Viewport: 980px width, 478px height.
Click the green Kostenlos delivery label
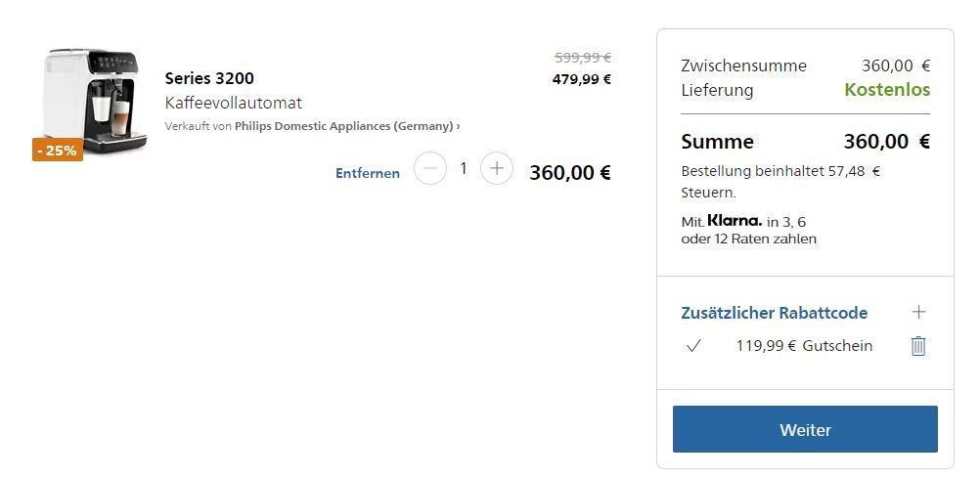(887, 89)
